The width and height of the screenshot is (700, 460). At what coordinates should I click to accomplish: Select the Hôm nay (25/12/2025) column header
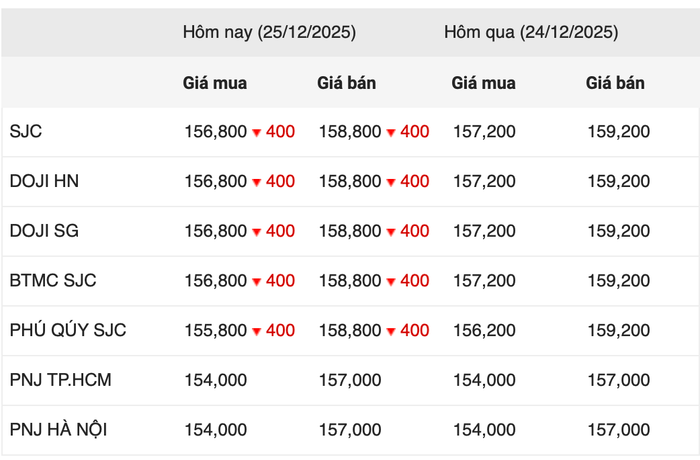coord(269,32)
